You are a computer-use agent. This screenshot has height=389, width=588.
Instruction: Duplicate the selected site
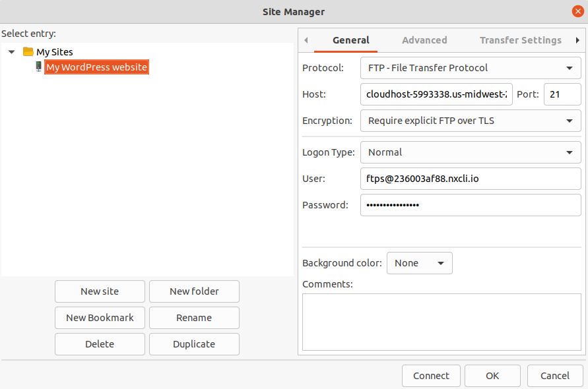point(194,344)
